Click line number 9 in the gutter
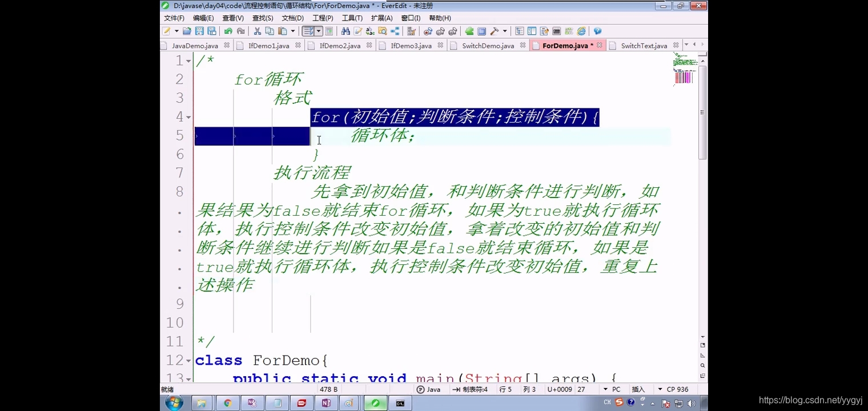The height and width of the screenshot is (411, 868). [x=179, y=304]
